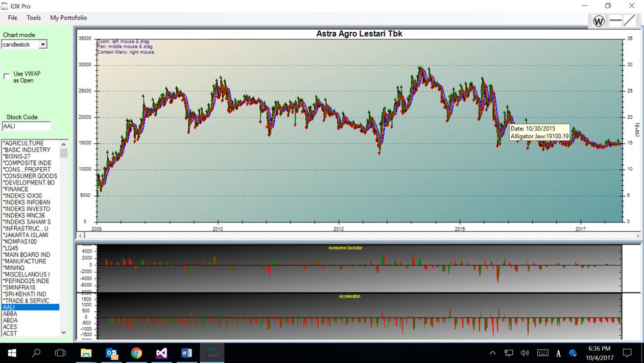Expand the hidden system tray icons chevron
This screenshot has height=363, width=644.
click(492, 353)
